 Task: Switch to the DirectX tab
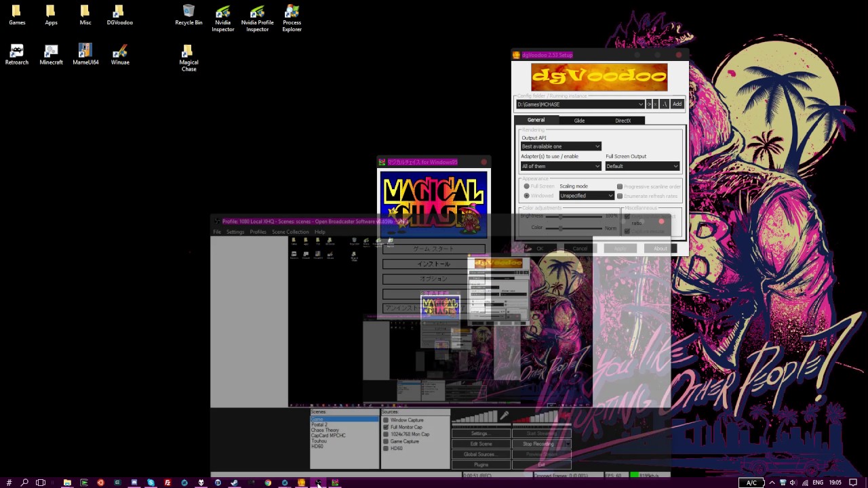(x=623, y=121)
